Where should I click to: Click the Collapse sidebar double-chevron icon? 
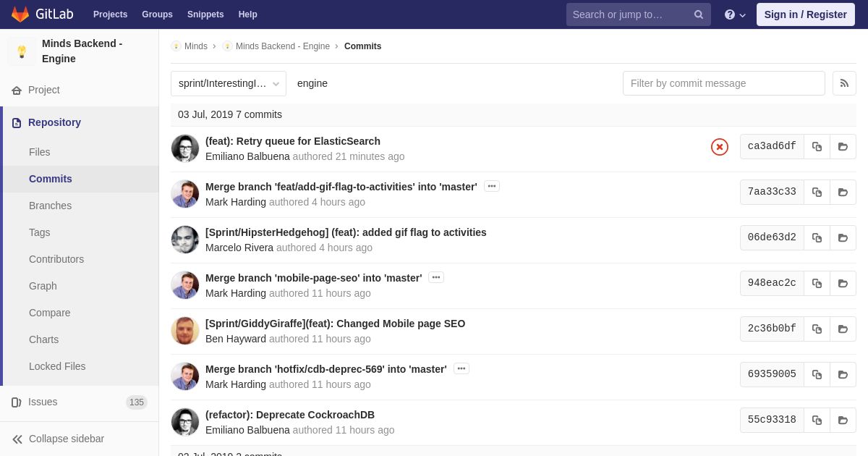pyautogui.click(x=17, y=439)
